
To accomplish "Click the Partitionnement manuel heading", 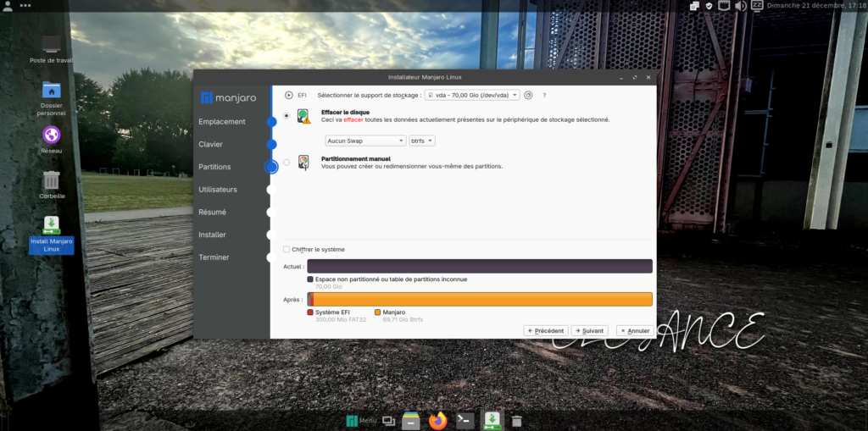I will (x=356, y=159).
